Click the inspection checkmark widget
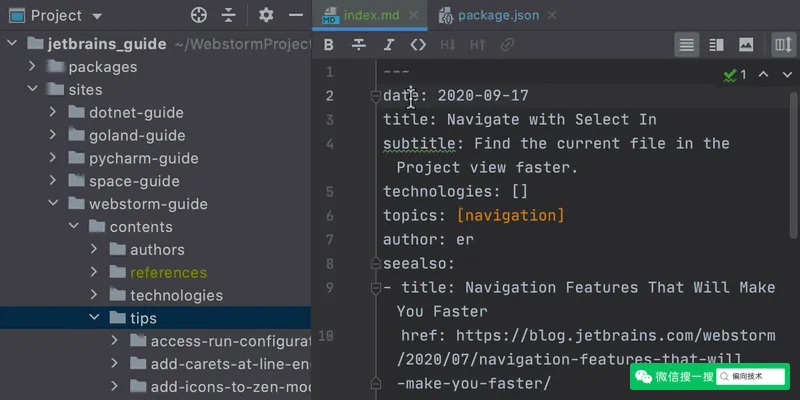Screen dimensions: 800x400 click(735, 75)
